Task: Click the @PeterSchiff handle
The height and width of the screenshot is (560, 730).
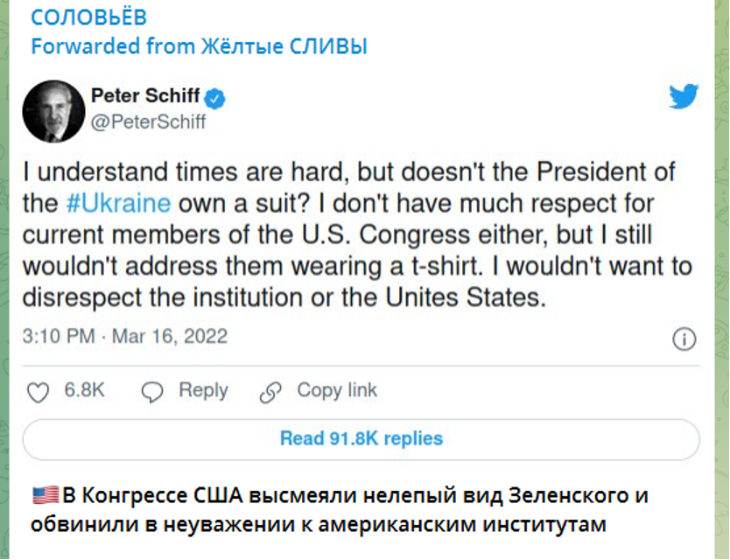Action: point(148,122)
